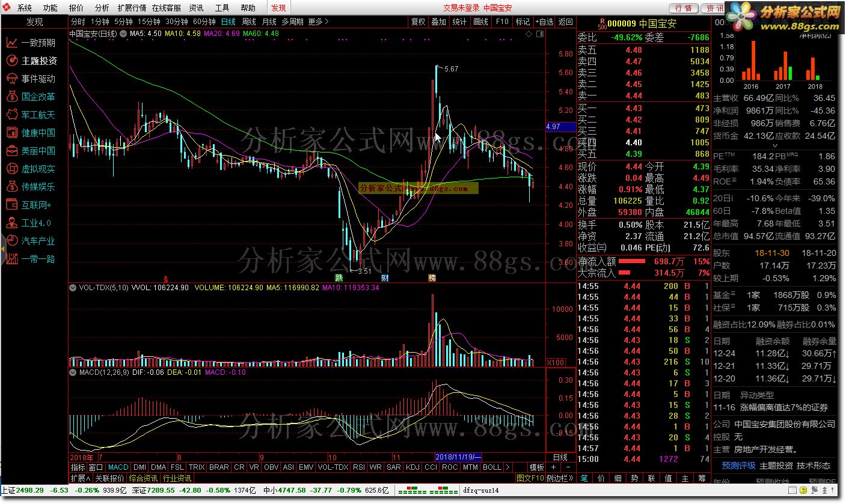Screen dimensions: 846x504
Task: Switch to the 综合资讯 tab at bottom
Action: coord(144,478)
